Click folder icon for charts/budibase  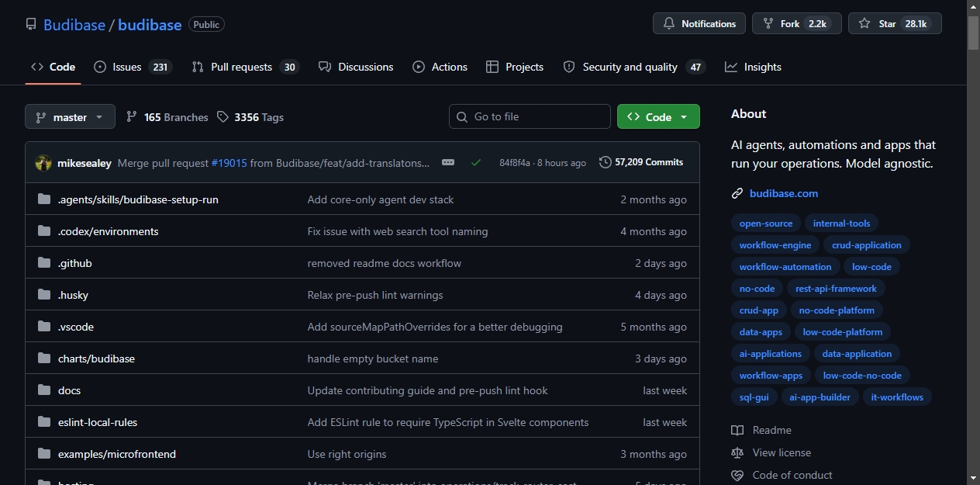[44, 359]
